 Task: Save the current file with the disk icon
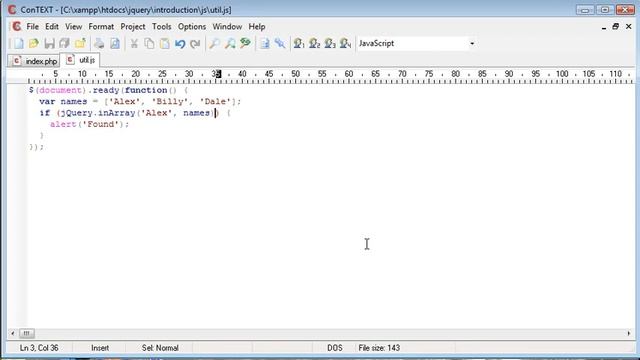(x=49, y=43)
